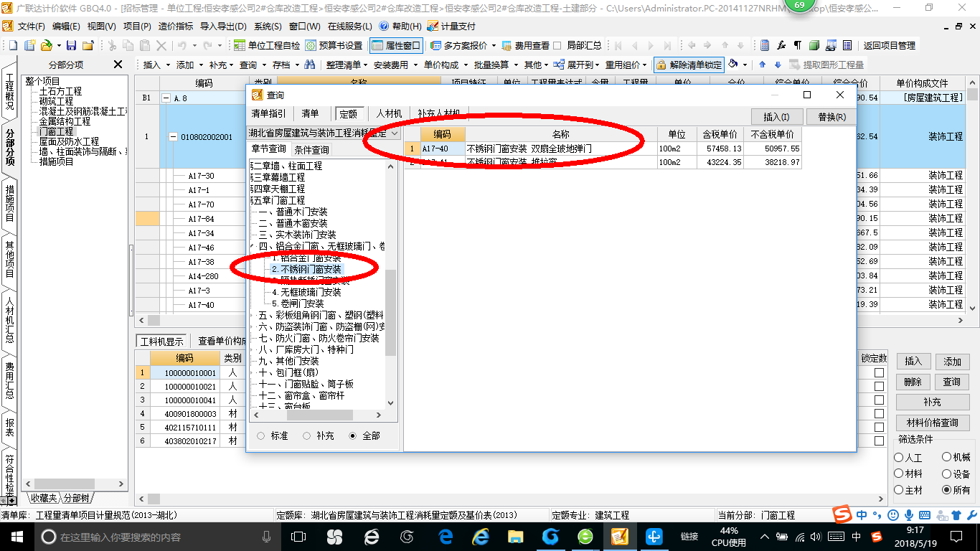Open the 文件(F) menu

31,27
